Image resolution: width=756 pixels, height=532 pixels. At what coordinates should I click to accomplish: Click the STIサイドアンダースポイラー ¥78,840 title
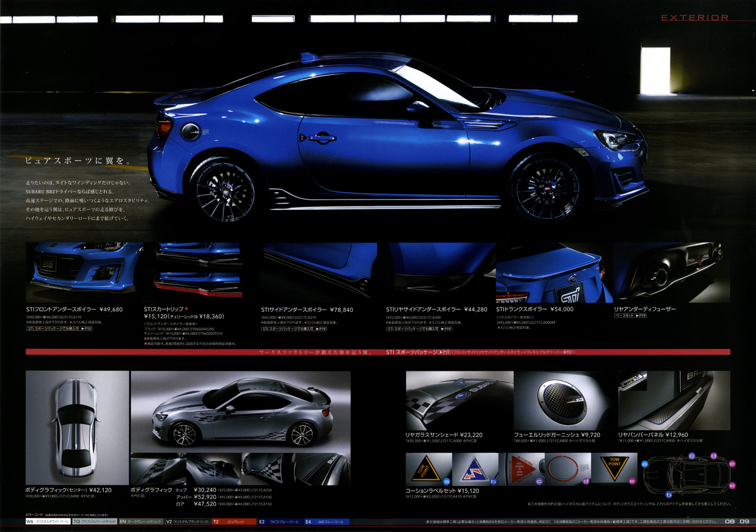click(x=307, y=310)
